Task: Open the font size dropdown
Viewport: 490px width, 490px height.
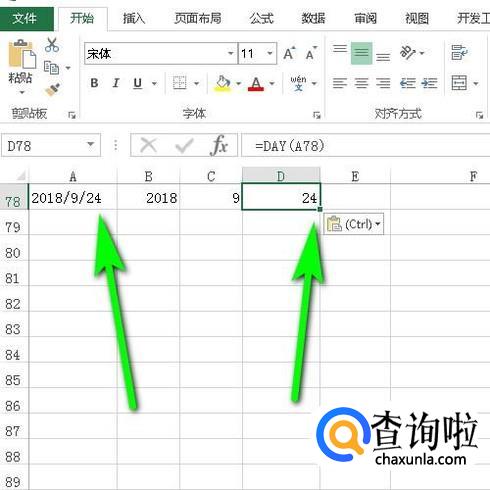Action: click(x=270, y=53)
